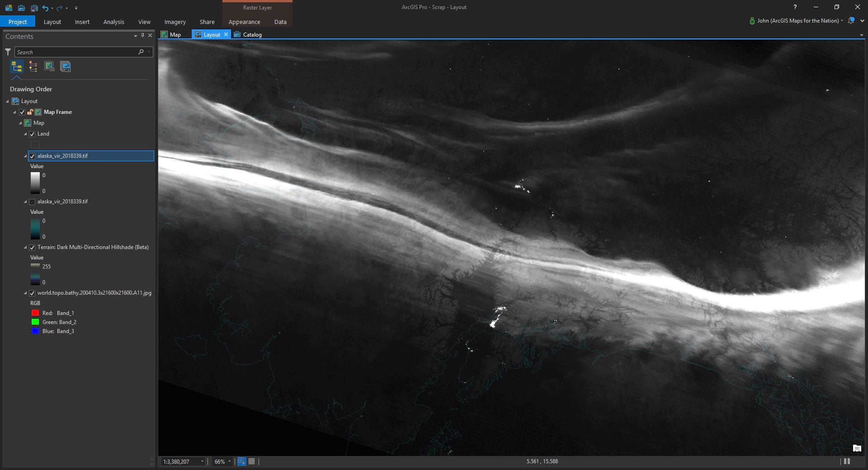Toggle auto-hide pin on the Contents pane
Viewport: 868px width, 470px height.
(x=143, y=35)
